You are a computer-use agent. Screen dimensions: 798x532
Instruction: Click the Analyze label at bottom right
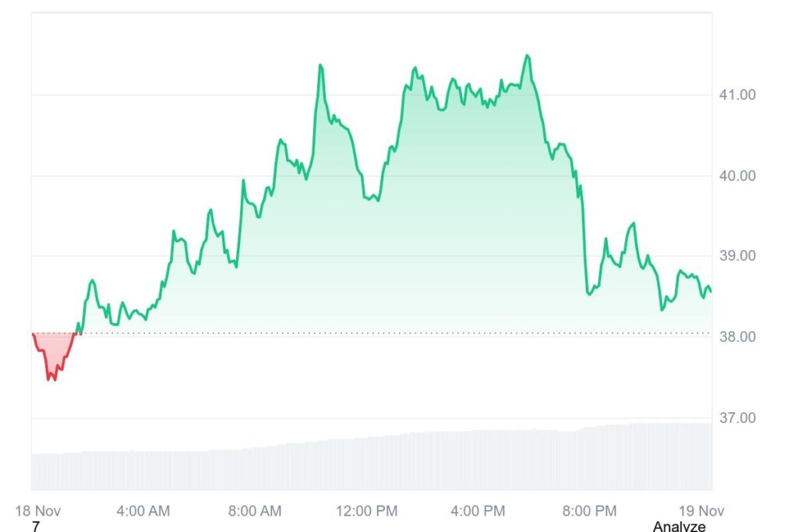pyautogui.click(x=679, y=527)
